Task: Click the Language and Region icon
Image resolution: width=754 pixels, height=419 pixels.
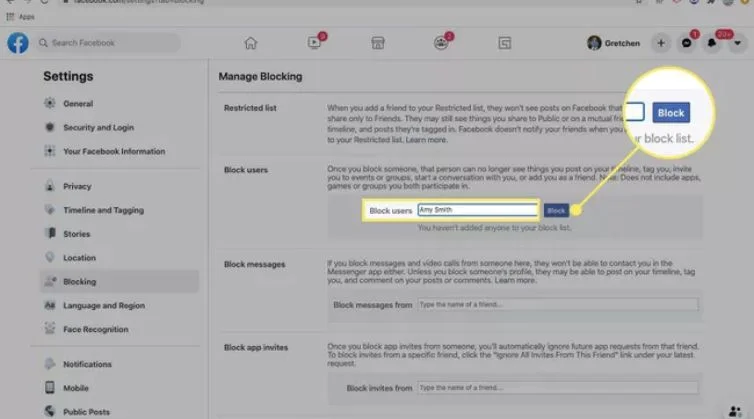Action: [50, 305]
